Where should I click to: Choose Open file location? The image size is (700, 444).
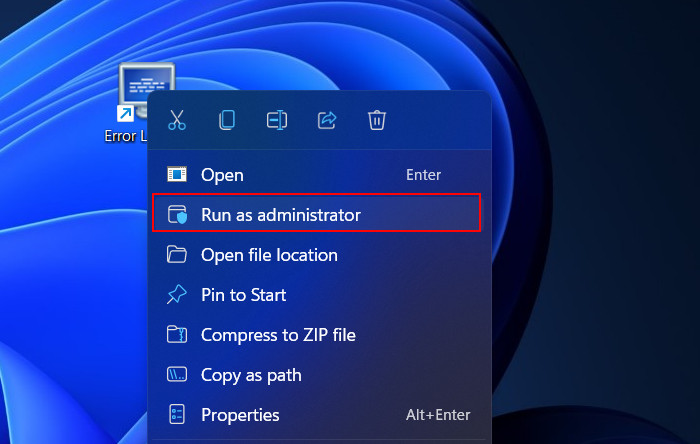317,255
